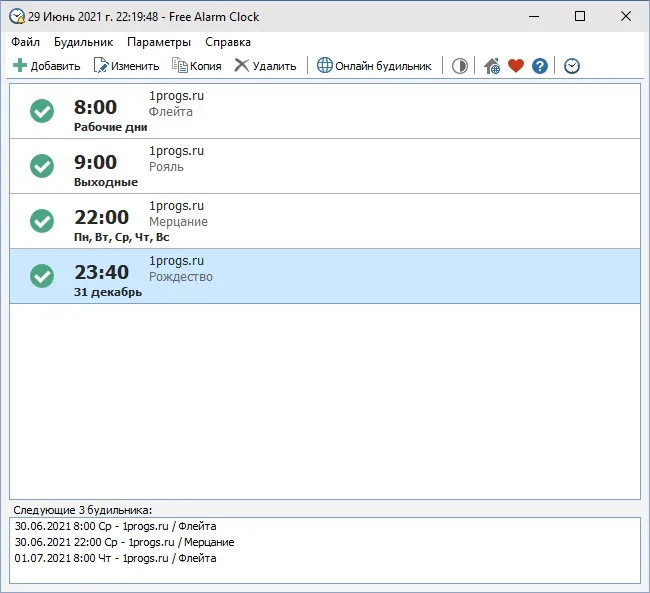Open the Онлайн будильник globe icon
The width and height of the screenshot is (650, 593).
tap(325, 66)
